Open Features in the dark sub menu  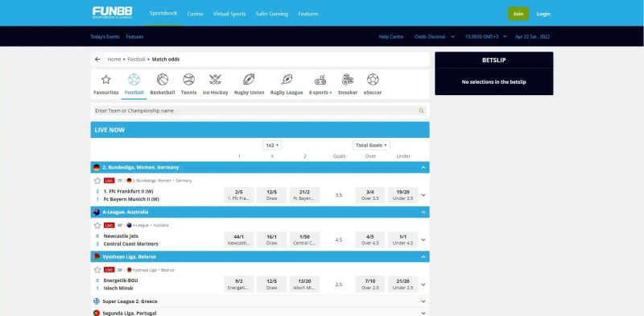click(134, 36)
